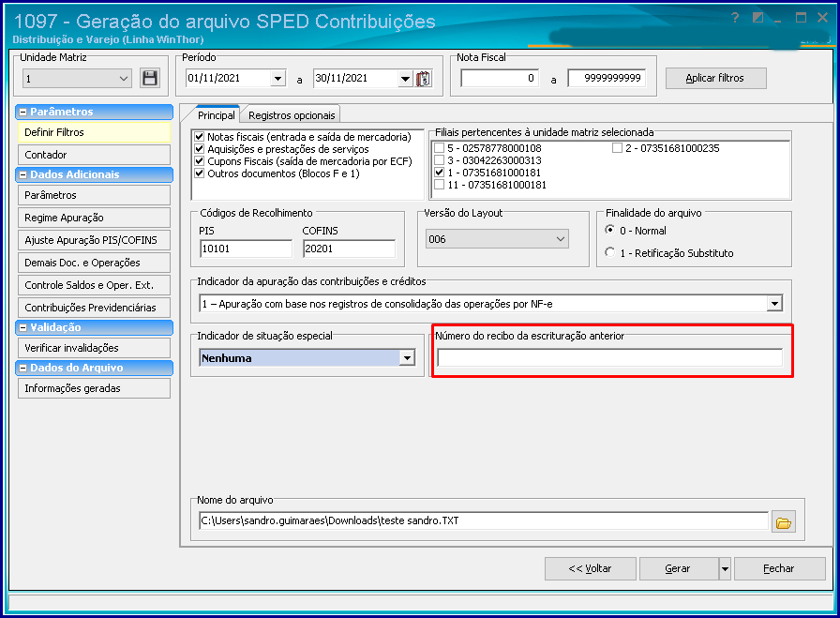The image size is (840, 618).
Task: Click the help question mark icon
Action: pos(736,18)
